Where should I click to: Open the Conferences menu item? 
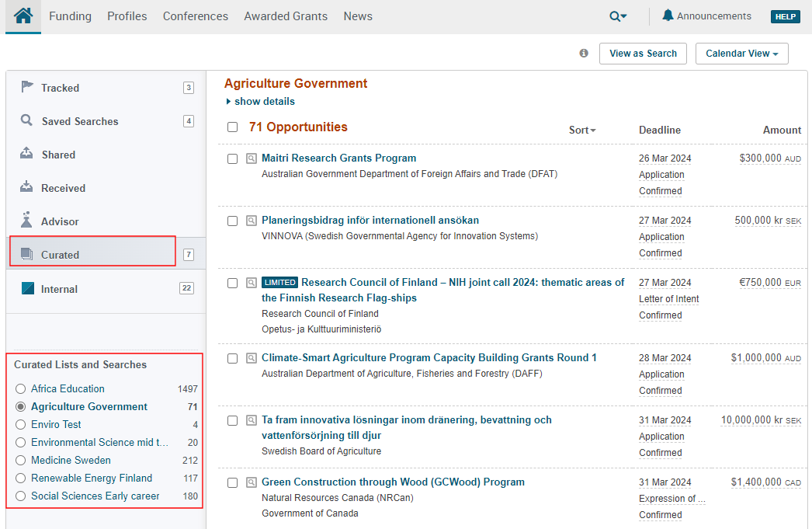pyautogui.click(x=196, y=16)
